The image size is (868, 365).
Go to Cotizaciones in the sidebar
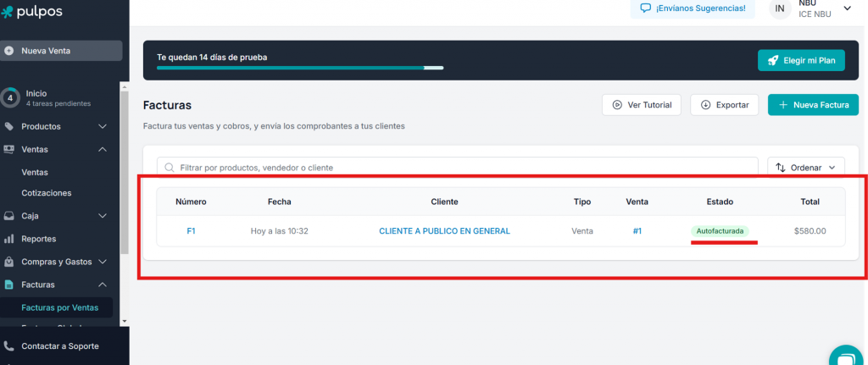pyautogui.click(x=47, y=193)
